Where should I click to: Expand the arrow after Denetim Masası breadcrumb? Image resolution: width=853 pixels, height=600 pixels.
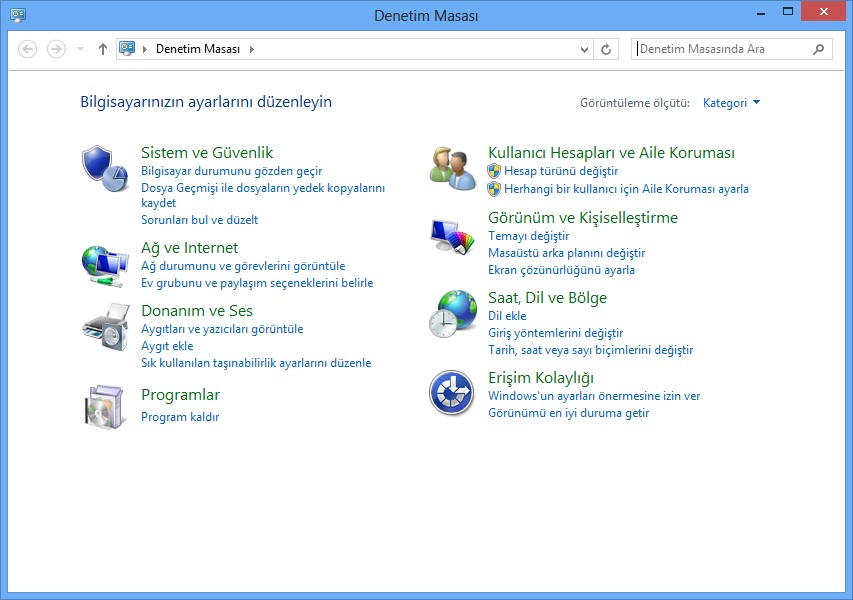click(x=252, y=50)
